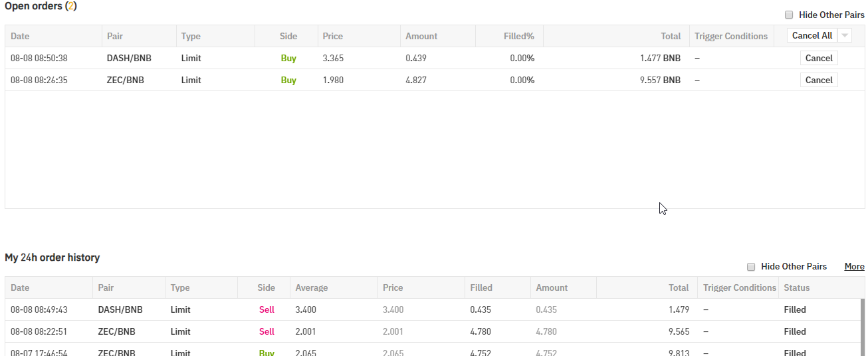Check Hide Other Pairs in order history
The image size is (868, 356).
point(751,266)
